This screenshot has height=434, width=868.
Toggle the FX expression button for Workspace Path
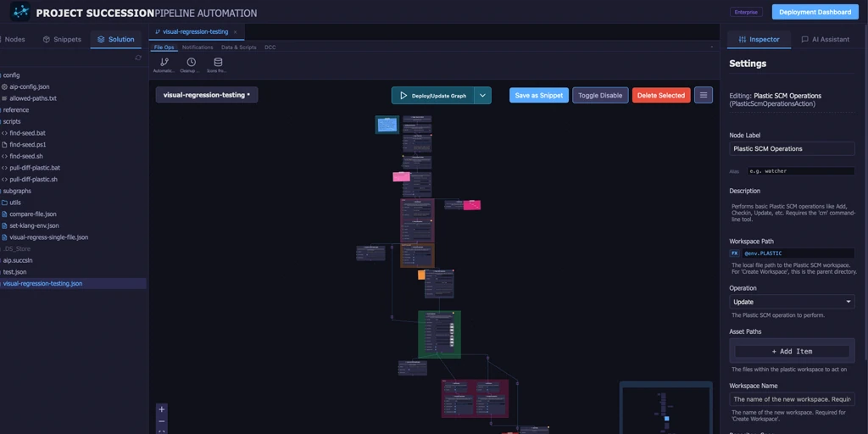coord(735,253)
